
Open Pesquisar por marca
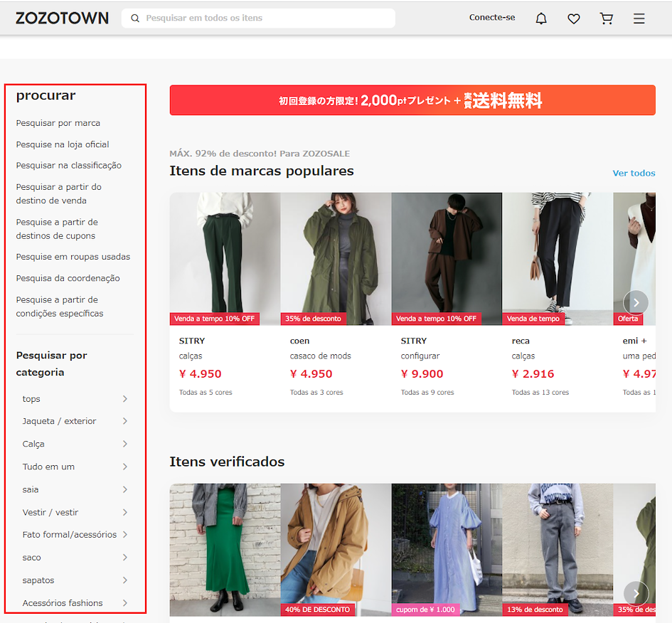[x=58, y=123]
